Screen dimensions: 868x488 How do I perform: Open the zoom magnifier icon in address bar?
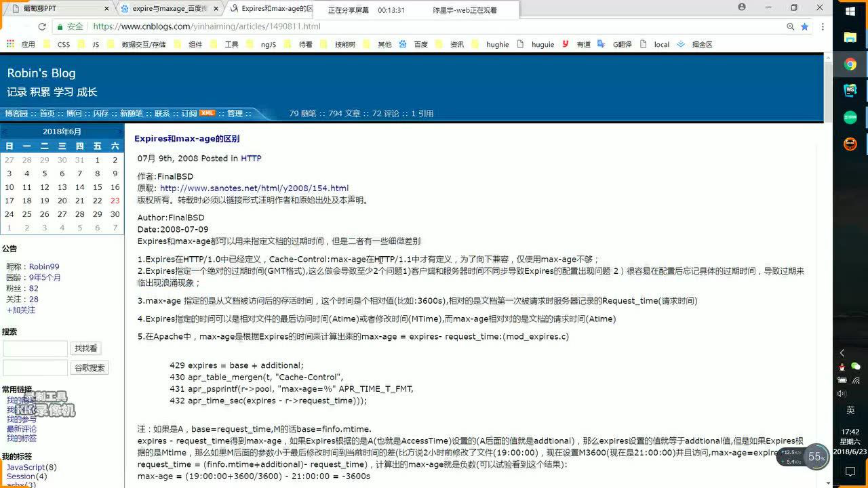[x=791, y=26]
